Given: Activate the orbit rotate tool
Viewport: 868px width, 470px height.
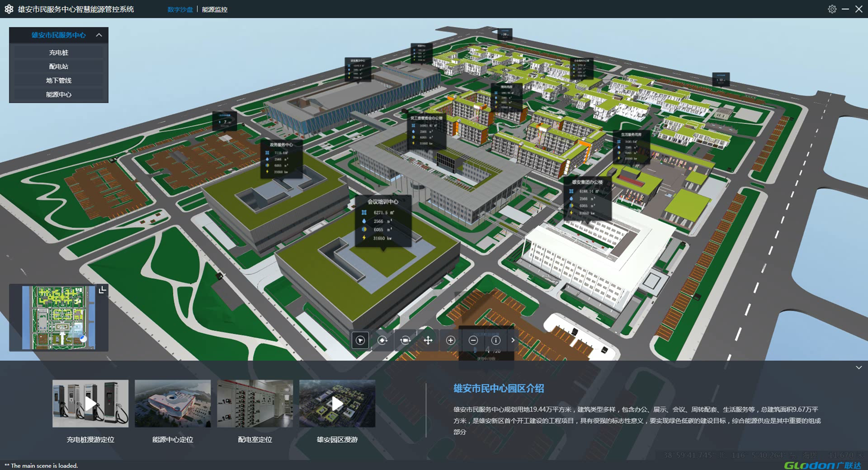Looking at the screenshot, I should (383, 341).
